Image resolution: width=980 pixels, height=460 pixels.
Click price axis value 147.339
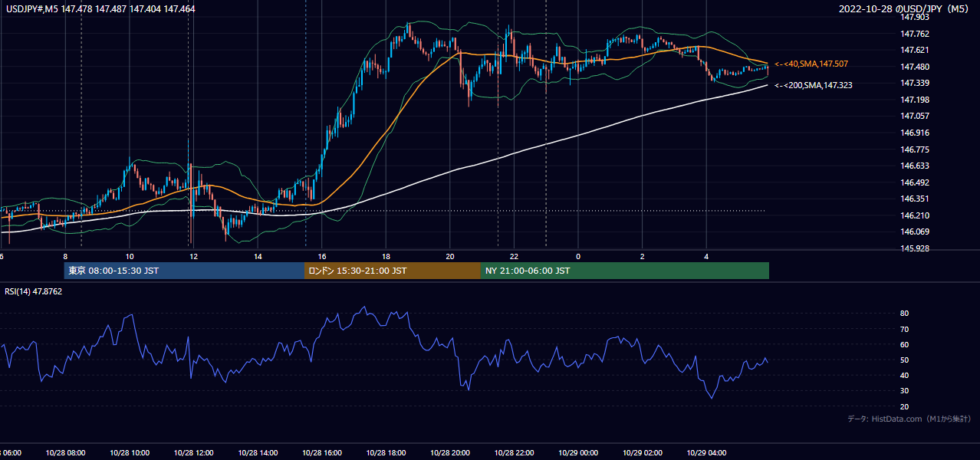(x=915, y=83)
